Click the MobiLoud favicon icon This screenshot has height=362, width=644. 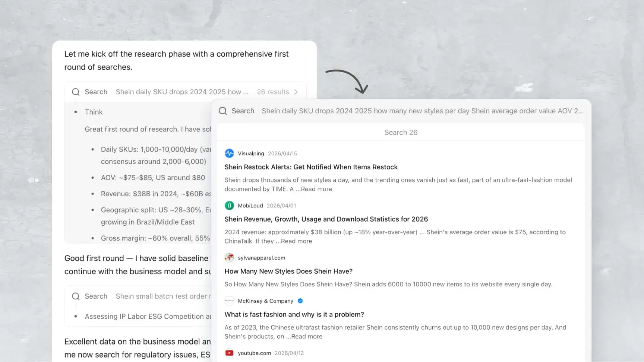coord(229,206)
